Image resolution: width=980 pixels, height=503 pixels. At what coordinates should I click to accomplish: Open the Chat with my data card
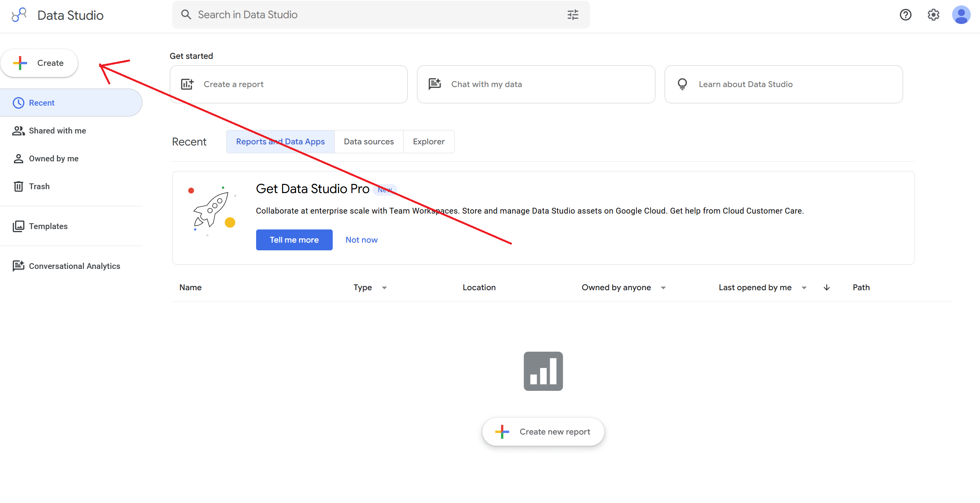536,84
